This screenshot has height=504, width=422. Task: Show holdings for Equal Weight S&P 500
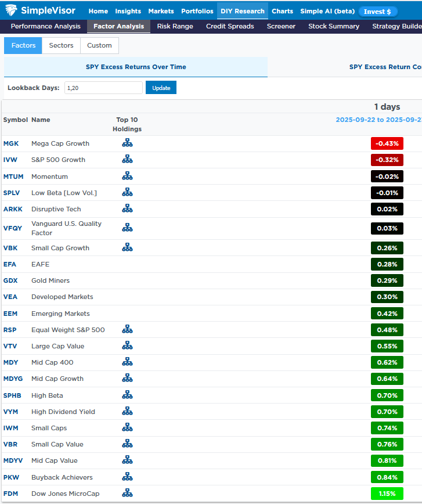127,329
